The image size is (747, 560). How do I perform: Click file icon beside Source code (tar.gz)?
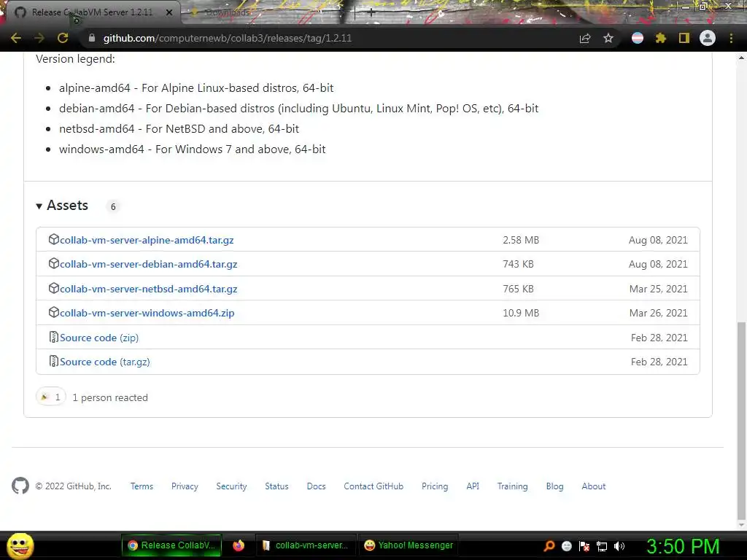tap(54, 362)
